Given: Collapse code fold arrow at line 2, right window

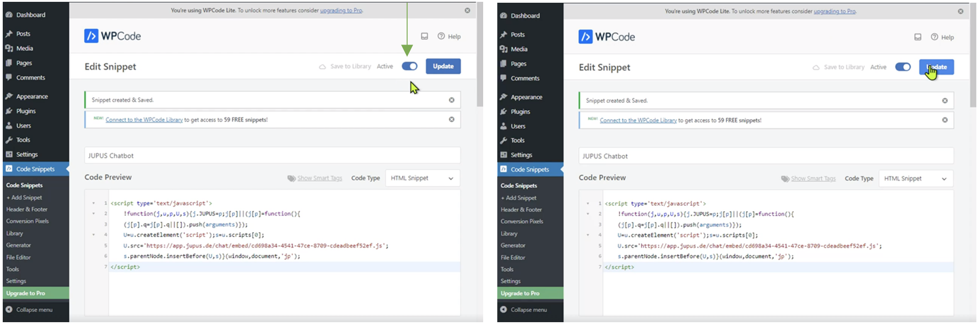Looking at the screenshot, I should click(588, 214).
